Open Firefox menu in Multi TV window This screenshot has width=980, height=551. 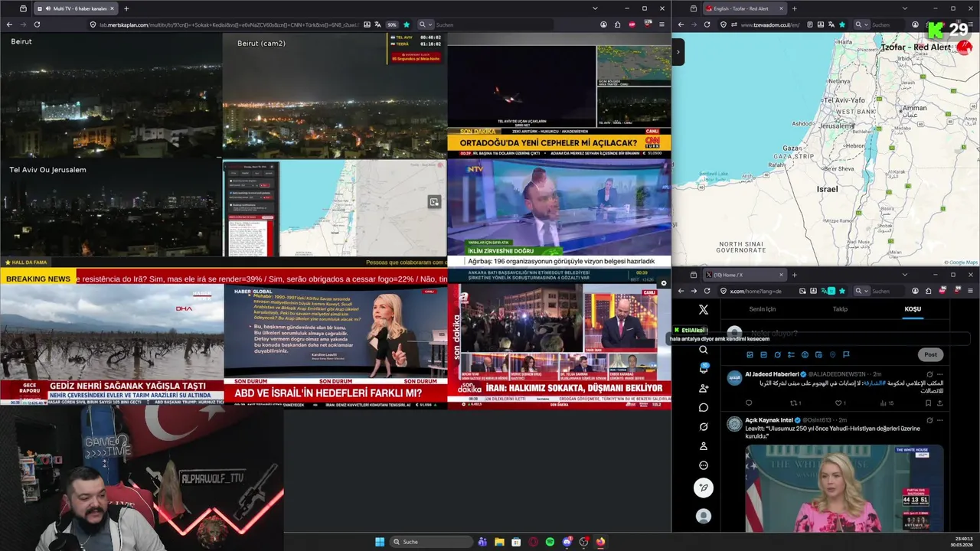tap(662, 24)
